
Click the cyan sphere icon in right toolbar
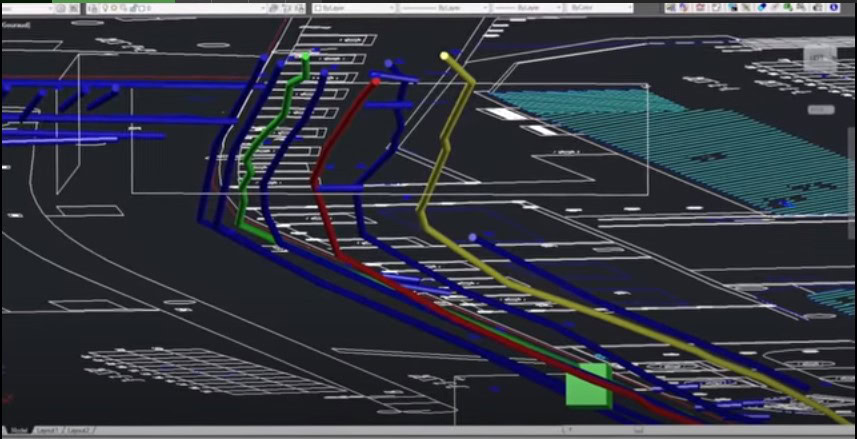coord(761,8)
